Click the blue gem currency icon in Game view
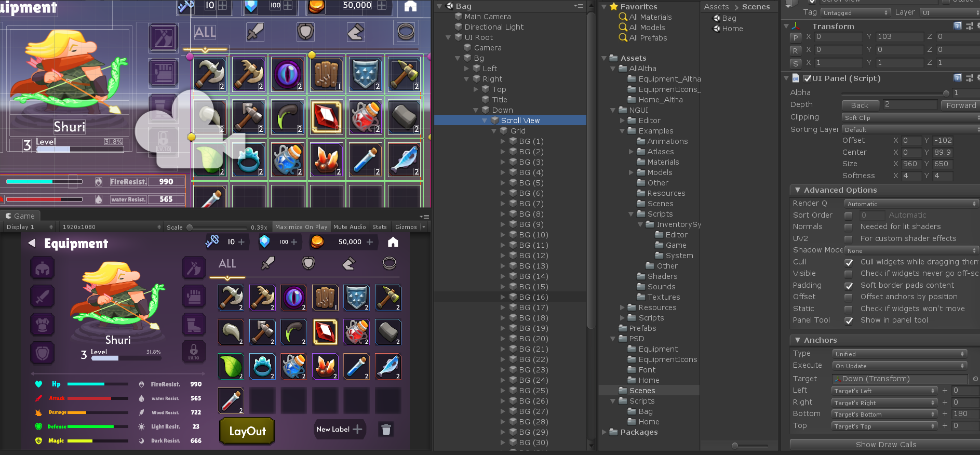980x455 pixels. [x=264, y=241]
